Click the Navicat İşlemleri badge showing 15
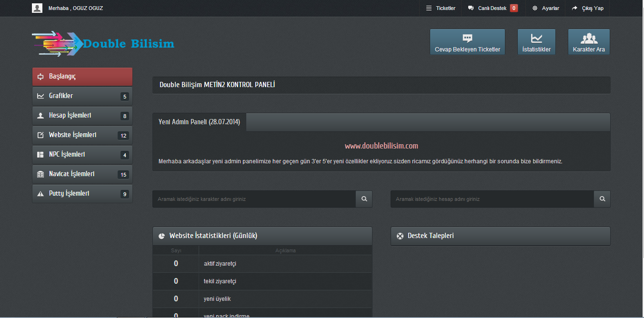The width and height of the screenshot is (644, 318). point(123,175)
